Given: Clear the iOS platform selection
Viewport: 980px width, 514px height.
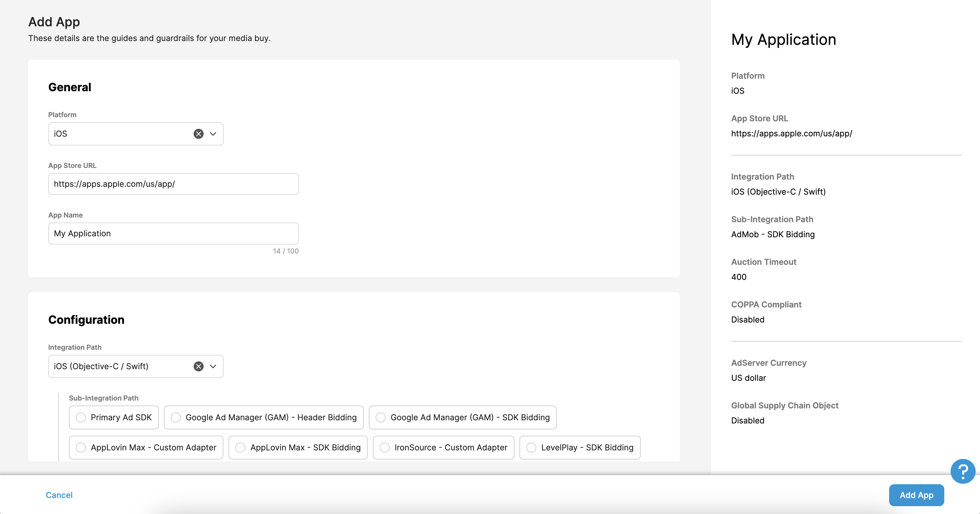Looking at the screenshot, I should coord(198,134).
